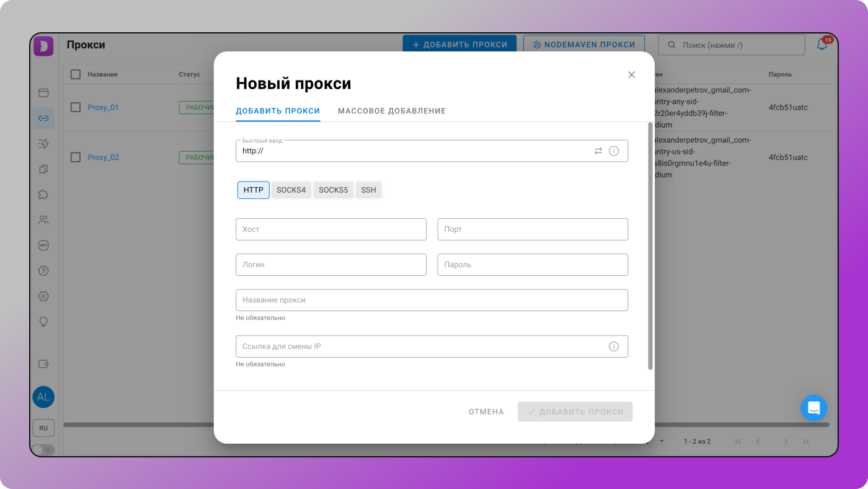Select the ДОБАВИТЬ ПРОКСИ tab

278,111
